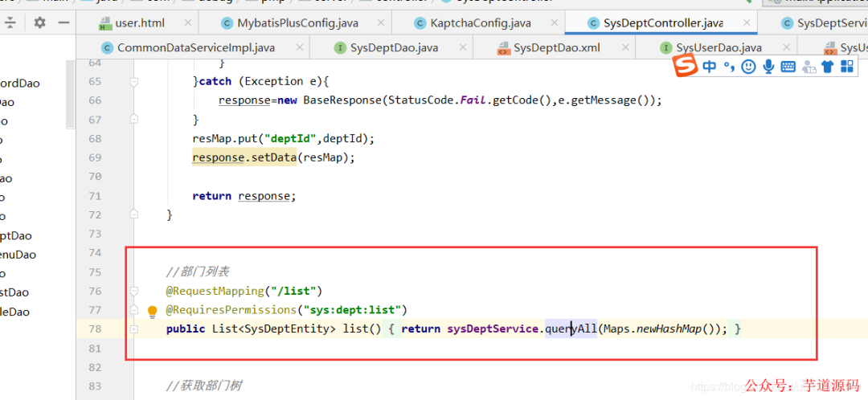Click the project panel vertical scrollbar
The image size is (868, 400).
(70, 94)
